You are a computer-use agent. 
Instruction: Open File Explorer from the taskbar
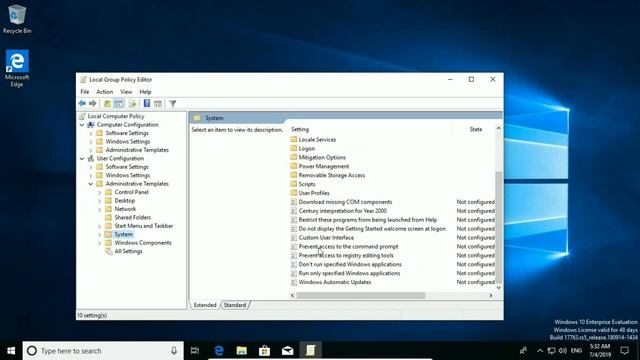[x=242, y=351]
